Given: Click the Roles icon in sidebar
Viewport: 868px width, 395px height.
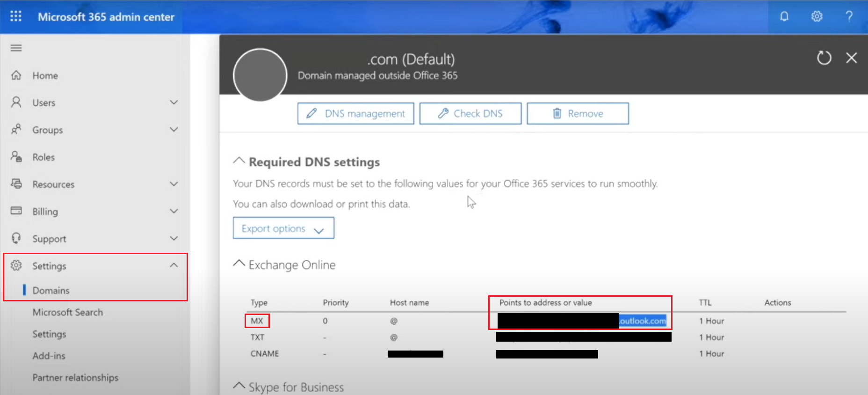Looking at the screenshot, I should coord(16,157).
